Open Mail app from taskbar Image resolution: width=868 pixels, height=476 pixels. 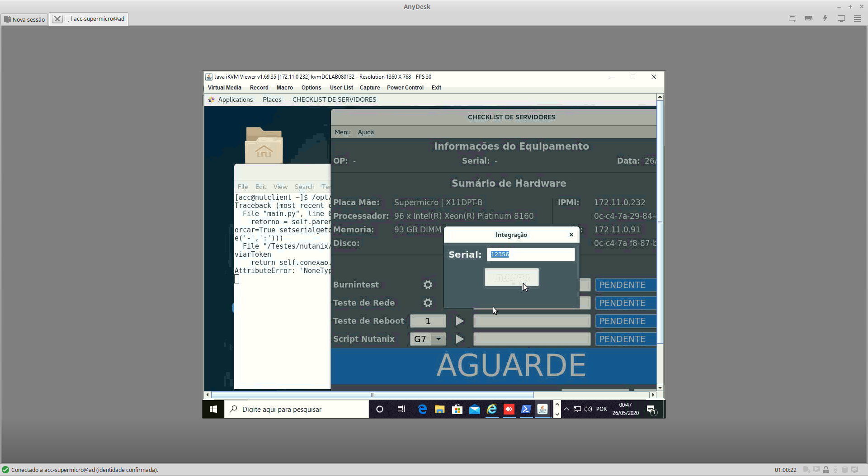point(474,409)
